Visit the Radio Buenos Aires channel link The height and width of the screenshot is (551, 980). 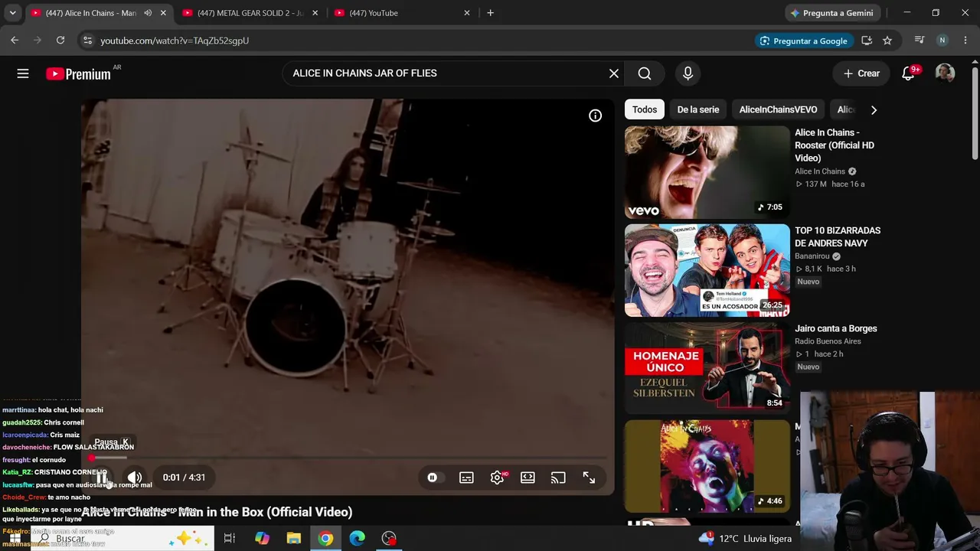coord(828,341)
